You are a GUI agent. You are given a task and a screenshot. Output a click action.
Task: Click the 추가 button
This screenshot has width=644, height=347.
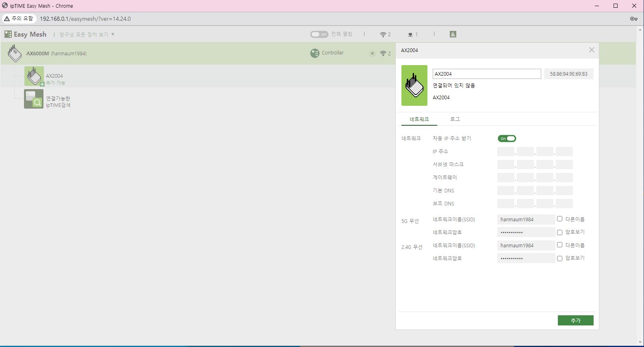click(x=575, y=321)
